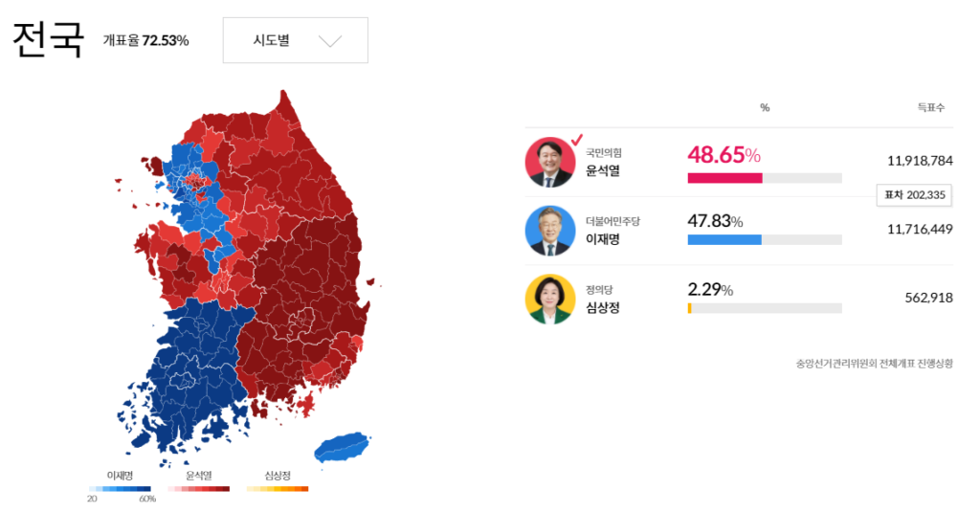Click the orange 심상정 legend gradient
Viewport: 980px width, 512px height.
click(278, 488)
